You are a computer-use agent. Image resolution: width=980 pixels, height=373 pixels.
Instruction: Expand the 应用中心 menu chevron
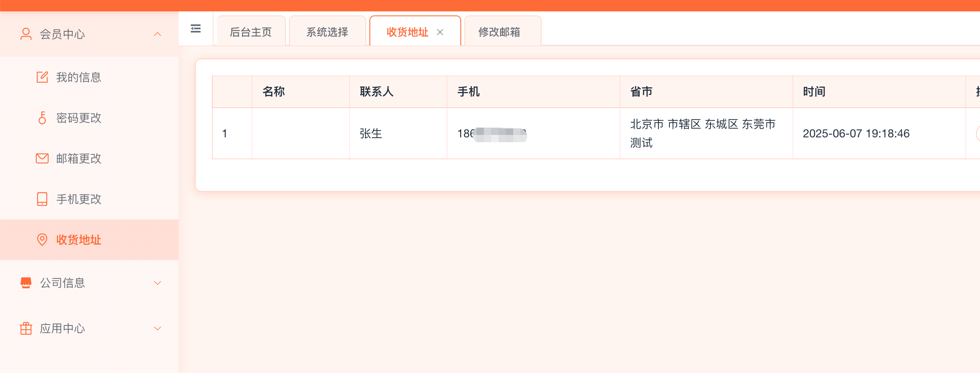pyautogui.click(x=158, y=328)
